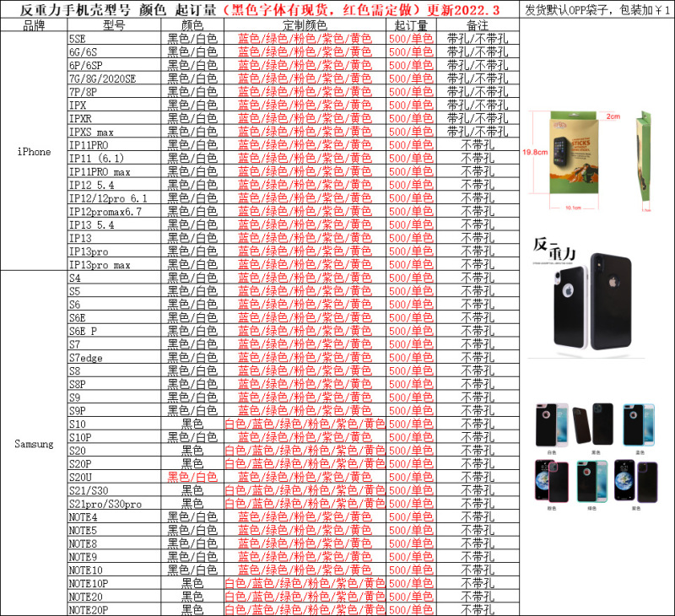This screenshot has height=616, width=675.
Task: Click the 6P/6SP model cell
Action: [114, 65]
